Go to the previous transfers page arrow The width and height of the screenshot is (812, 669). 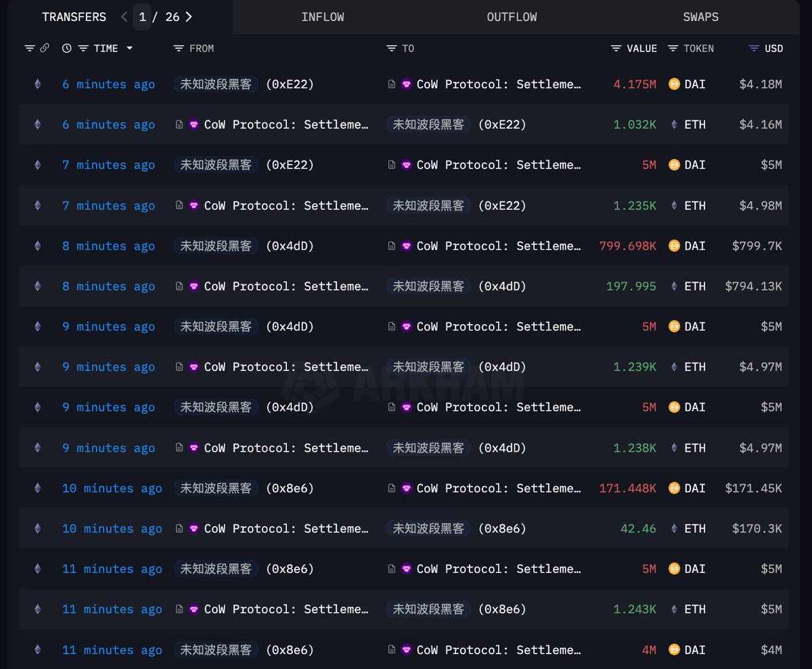pyautogui.click(x=124, y=17)
